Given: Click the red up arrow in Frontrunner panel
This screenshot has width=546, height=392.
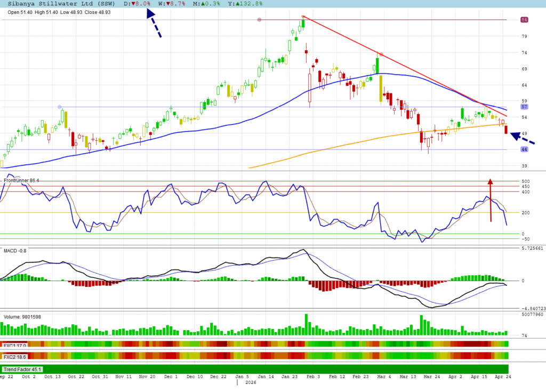Looking at the screenshot, I should 491,200.
